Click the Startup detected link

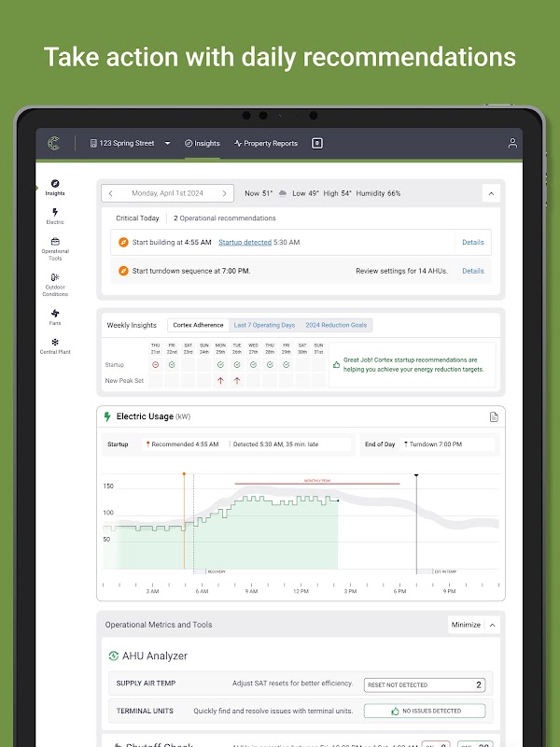coord(245,242)
